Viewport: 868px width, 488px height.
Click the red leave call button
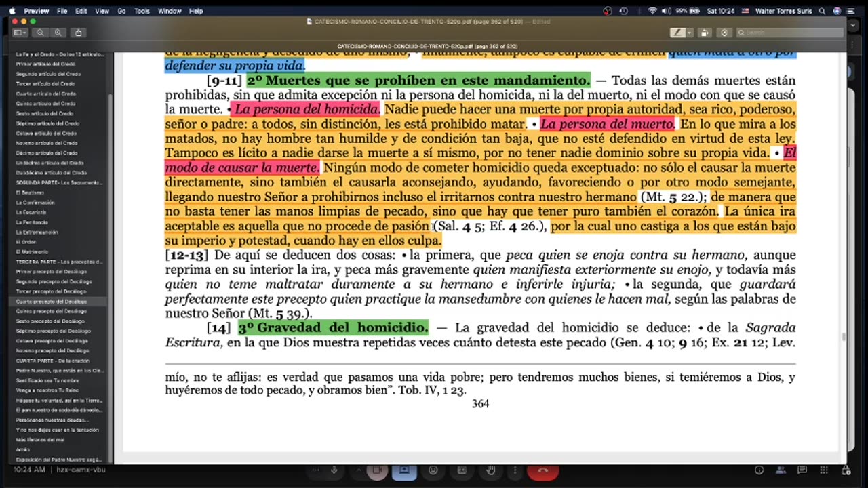[542, 470]
